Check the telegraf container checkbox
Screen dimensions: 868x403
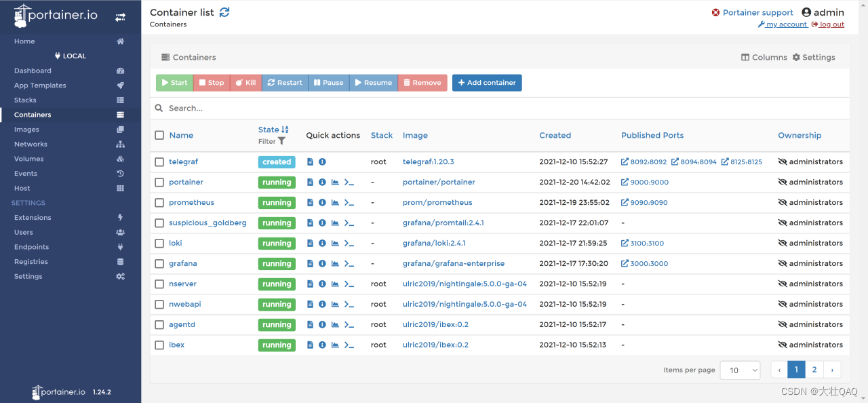pos(159,162)
